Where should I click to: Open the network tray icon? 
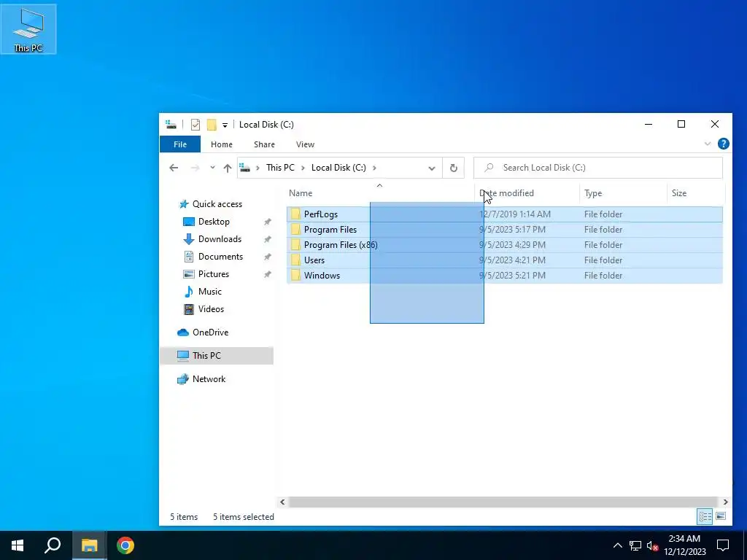click(635, 545)
